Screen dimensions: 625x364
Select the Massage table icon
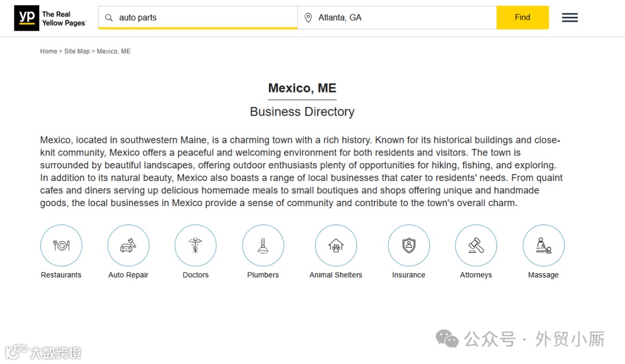click(x=543, y=245)
